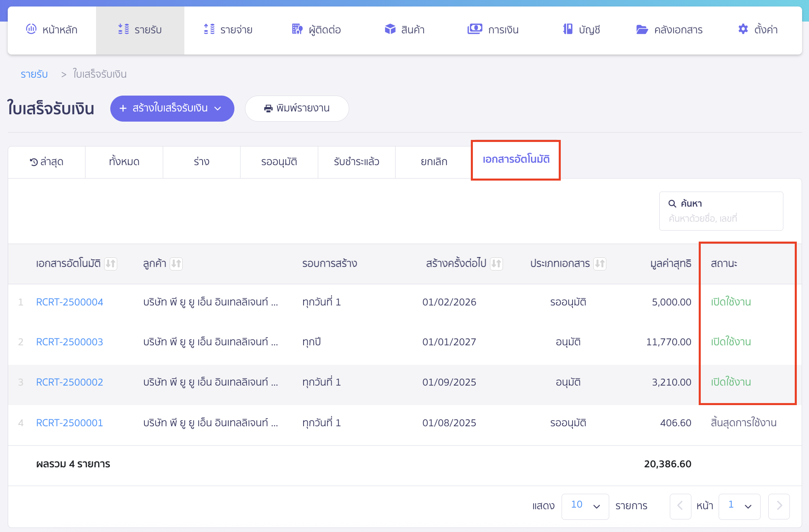The height and width of the screenshot is (532, 809).
Task: Expand the สร้างใบเสร็จรับเงิน dropdown arrow
Action: tap(219, 109)
